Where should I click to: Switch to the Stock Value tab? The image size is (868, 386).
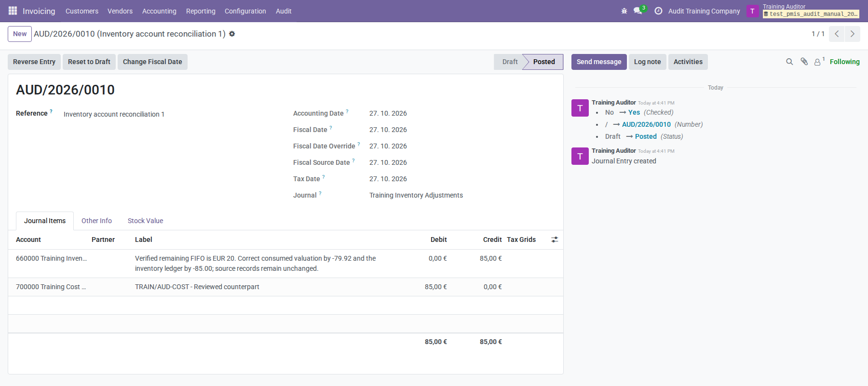point(145,221)
